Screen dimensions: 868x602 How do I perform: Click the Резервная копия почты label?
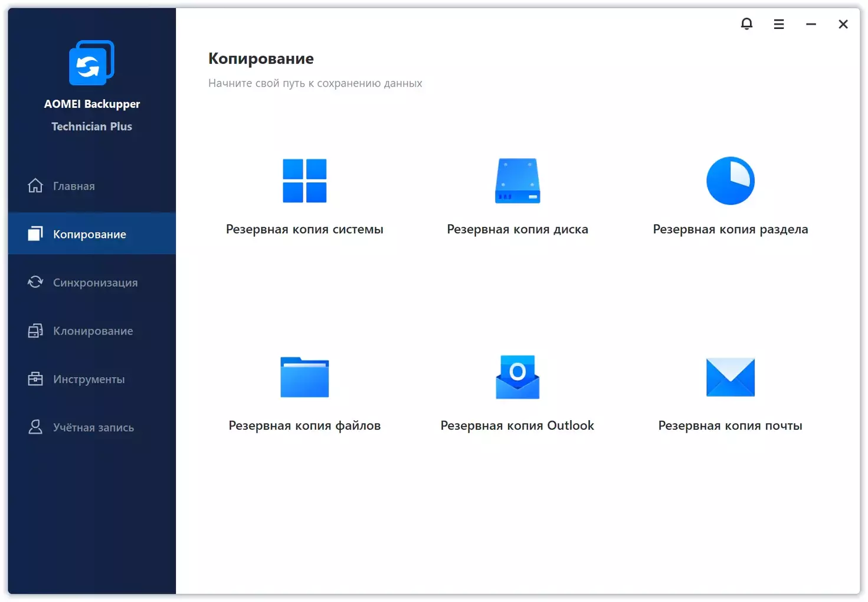[731, 426]
